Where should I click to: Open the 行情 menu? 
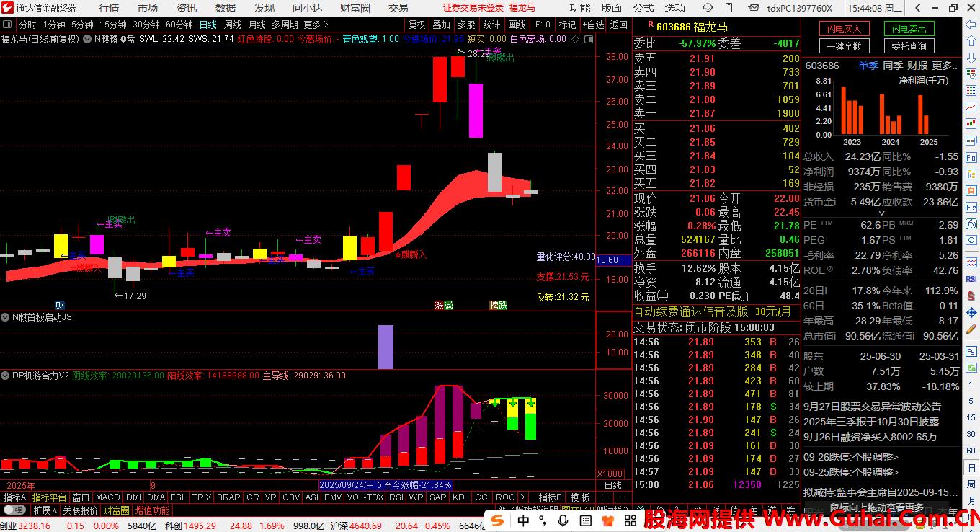coord(109,8)
